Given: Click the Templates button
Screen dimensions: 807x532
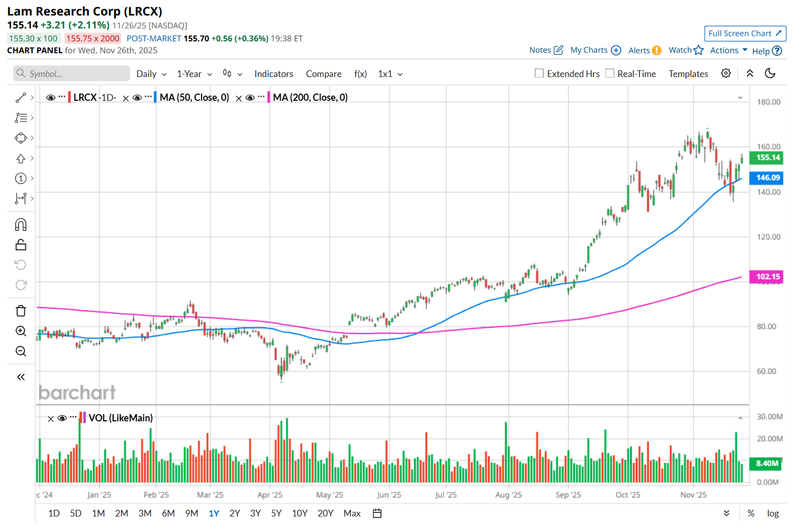Looking at the screenshot, I should click(x=688, y=74).
